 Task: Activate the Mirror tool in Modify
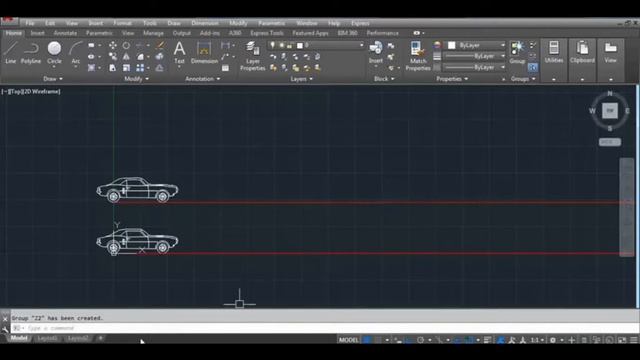click(x=127, y=56)
